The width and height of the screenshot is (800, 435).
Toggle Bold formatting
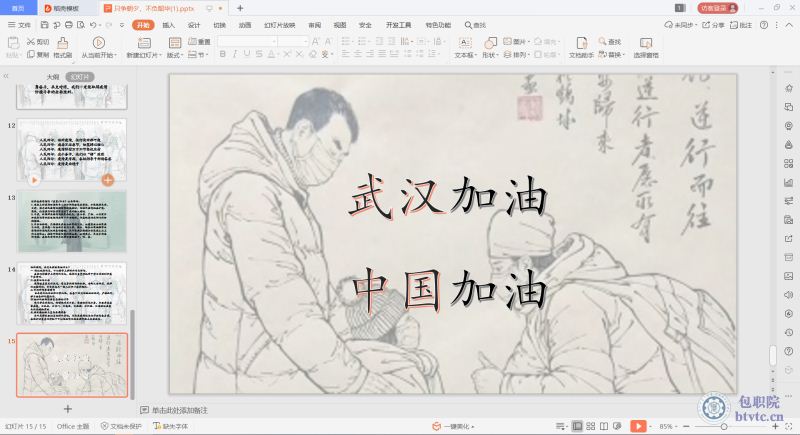pyautogui.click(x=222, y=54)
